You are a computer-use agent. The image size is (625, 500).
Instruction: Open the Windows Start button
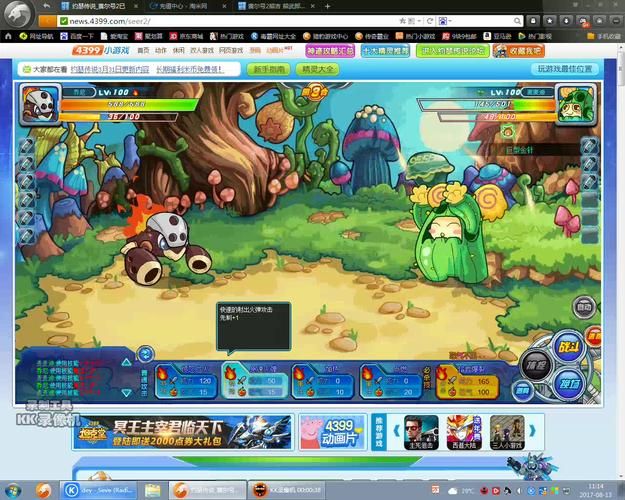[13, 490]
